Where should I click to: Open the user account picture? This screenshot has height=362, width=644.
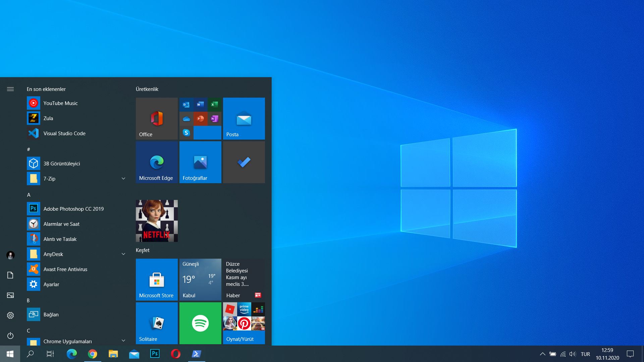click(x=10, y=255)
